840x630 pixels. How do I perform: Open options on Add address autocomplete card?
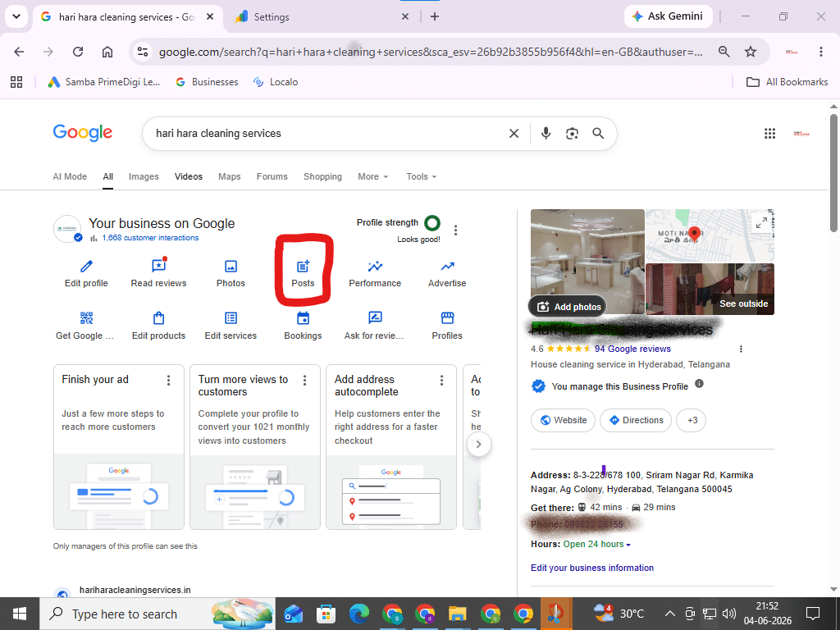(x=441, y=381)
